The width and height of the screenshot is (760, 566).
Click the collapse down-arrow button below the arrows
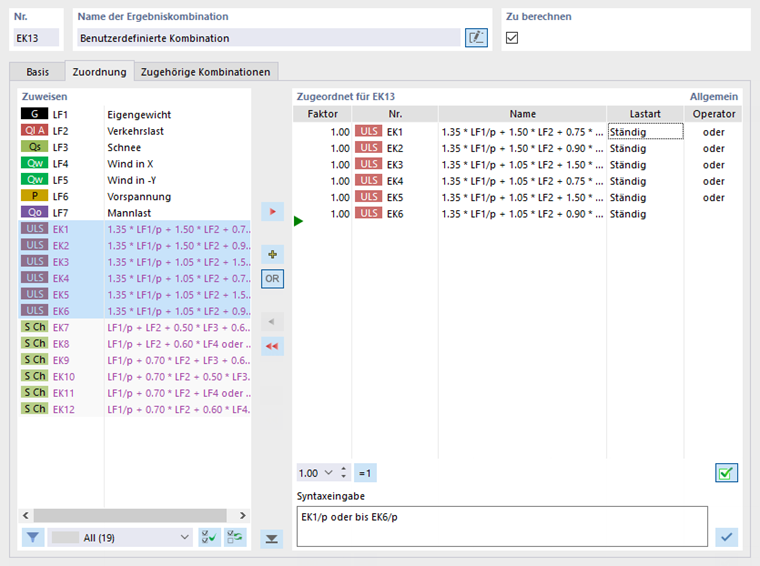pyautogui.click(x=271, y=539)
